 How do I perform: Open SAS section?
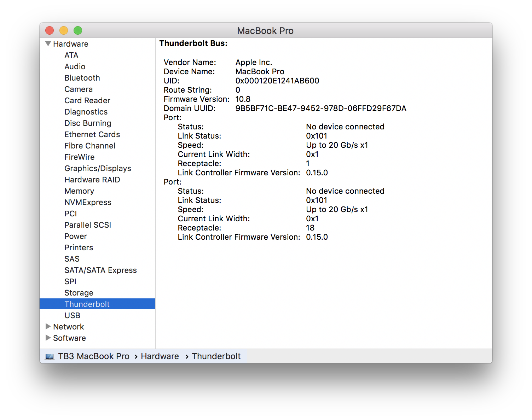72,259
